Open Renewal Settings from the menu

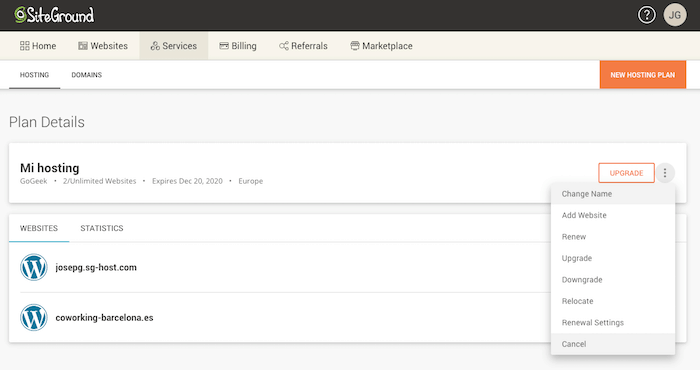point(613,322)
